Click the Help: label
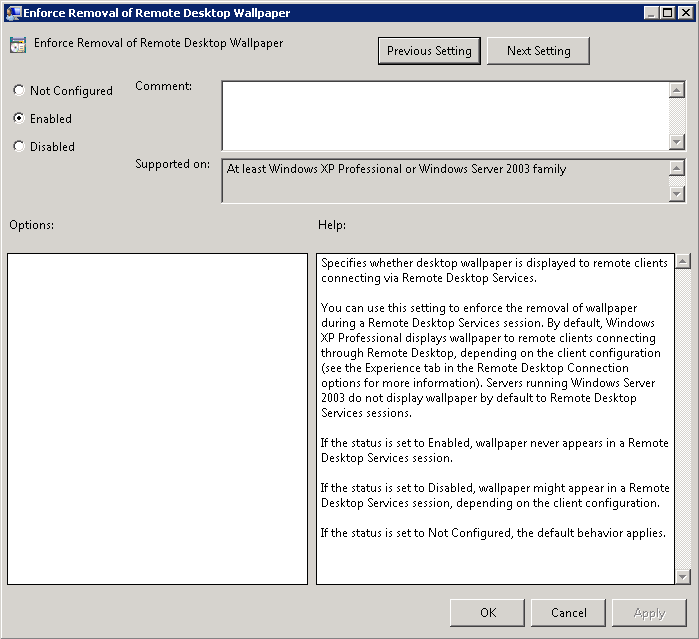 coord(332,225)
